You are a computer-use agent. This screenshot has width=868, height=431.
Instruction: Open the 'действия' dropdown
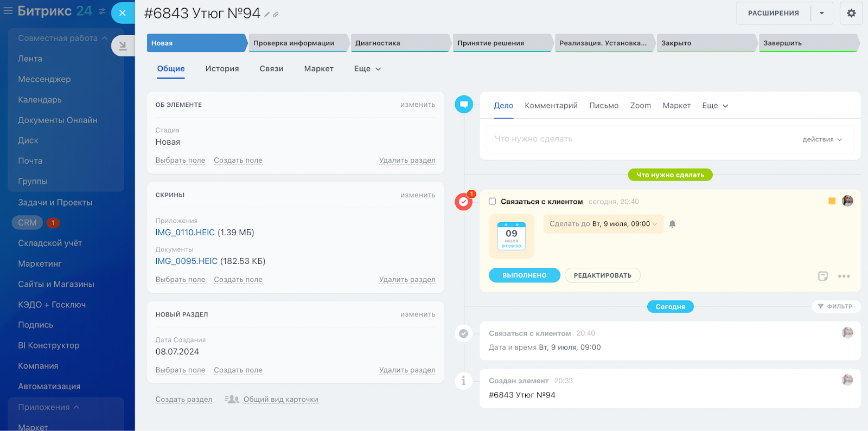click(x=822, y=139)
